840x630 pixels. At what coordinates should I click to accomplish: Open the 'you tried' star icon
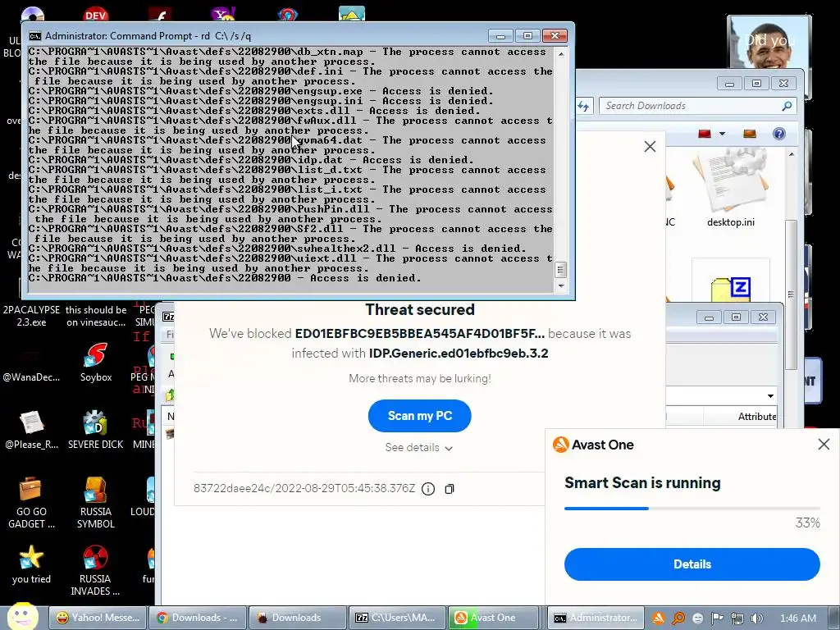31,564
